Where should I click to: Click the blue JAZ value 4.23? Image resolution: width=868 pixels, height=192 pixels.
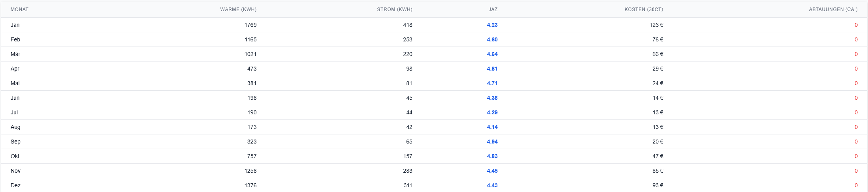[x=492, y=25]
